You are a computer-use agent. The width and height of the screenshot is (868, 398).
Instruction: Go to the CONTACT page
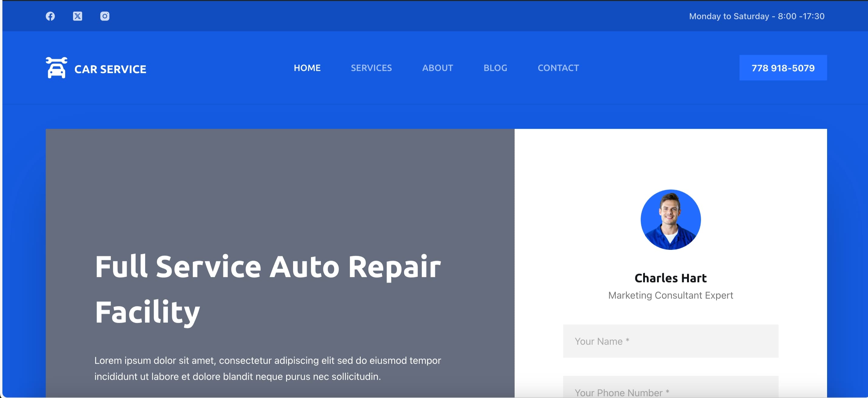tap(558, 68)
